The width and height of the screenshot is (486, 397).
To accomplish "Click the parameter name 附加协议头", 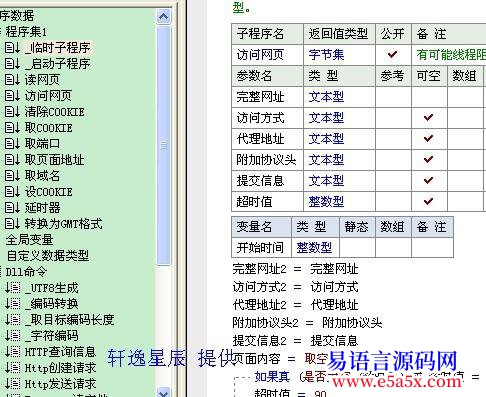I will 266,160.
